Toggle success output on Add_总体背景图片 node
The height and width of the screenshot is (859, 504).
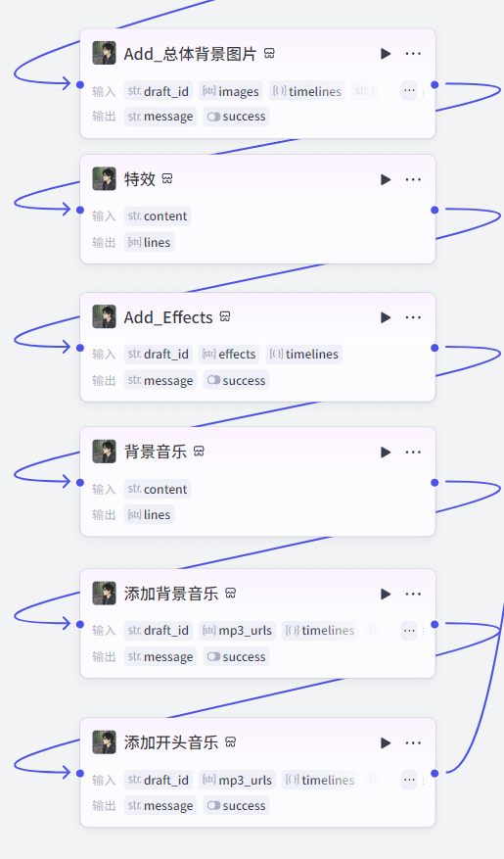(x=237, y=117)
